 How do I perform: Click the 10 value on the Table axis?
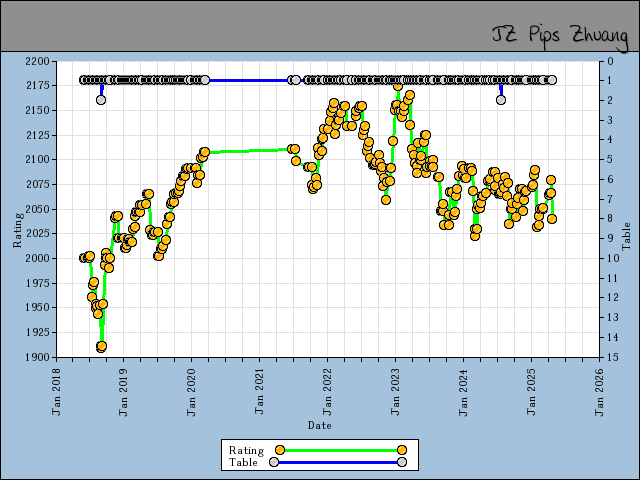[613, 258]
